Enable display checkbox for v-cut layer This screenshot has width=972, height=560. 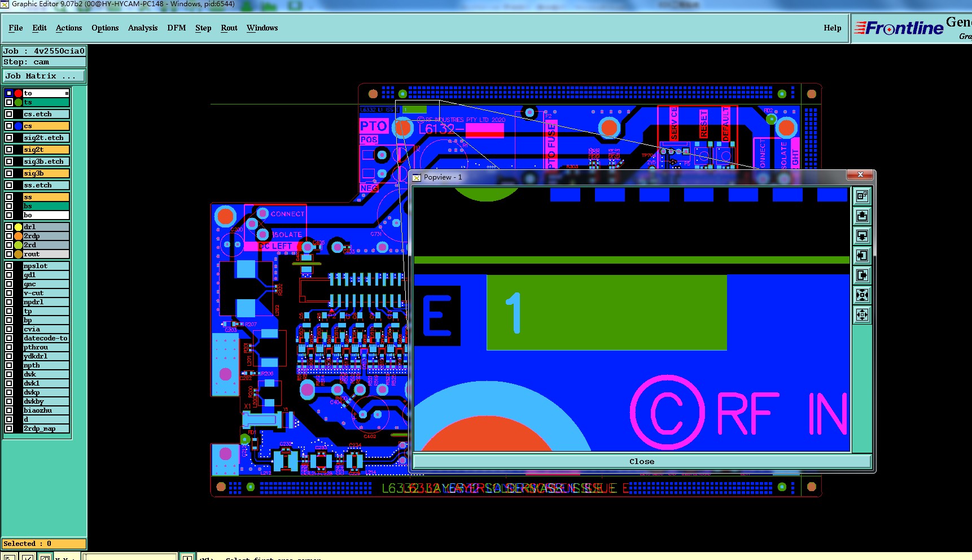click(x=9, y=293)
